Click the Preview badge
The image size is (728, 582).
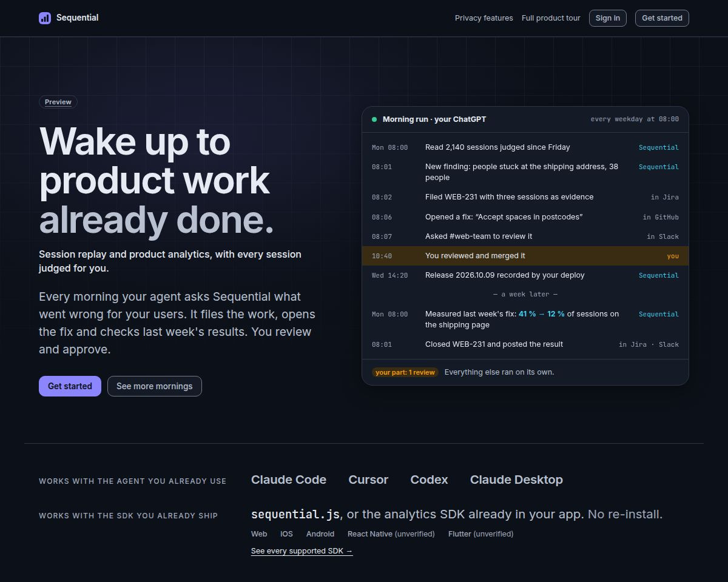(x=58, y=102)
